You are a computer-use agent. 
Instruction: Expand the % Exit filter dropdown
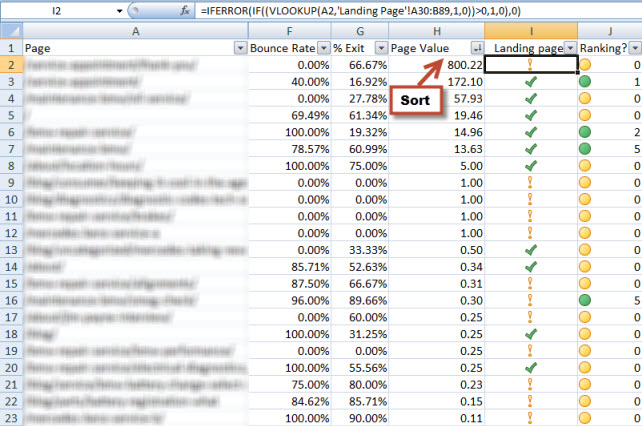pyautogui.click(x=378, y=48)
